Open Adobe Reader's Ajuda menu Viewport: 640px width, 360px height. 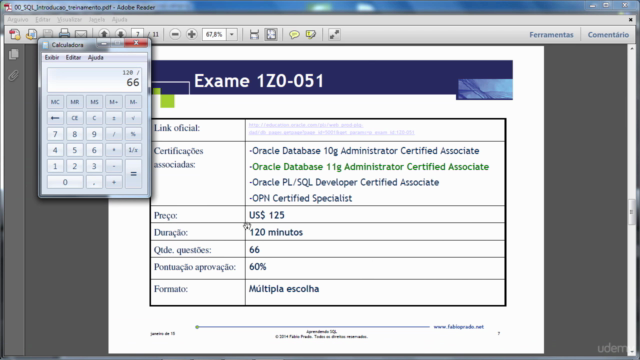[x=120, y=19]
